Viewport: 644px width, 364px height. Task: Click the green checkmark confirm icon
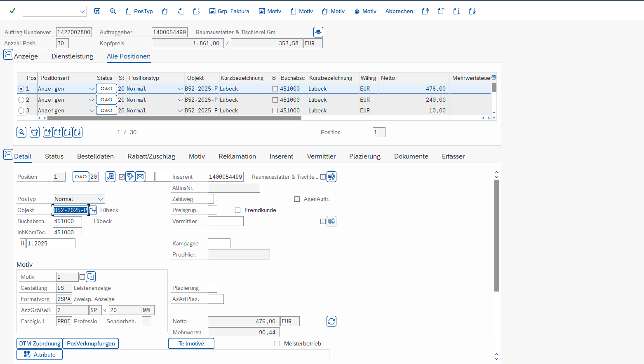point(12,11)
